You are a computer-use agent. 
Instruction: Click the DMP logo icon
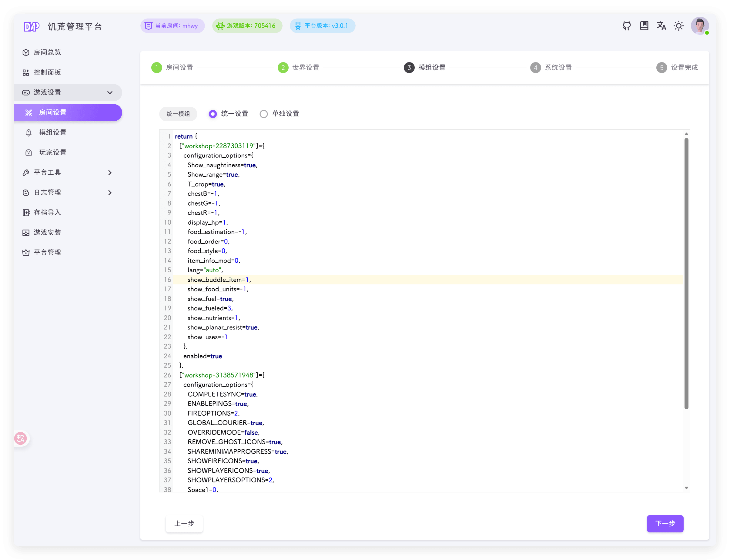(x=32, y=27)
